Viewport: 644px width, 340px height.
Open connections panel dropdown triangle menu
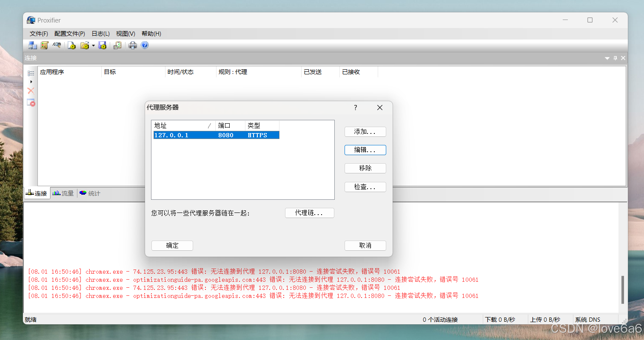(x=607, y=58)
